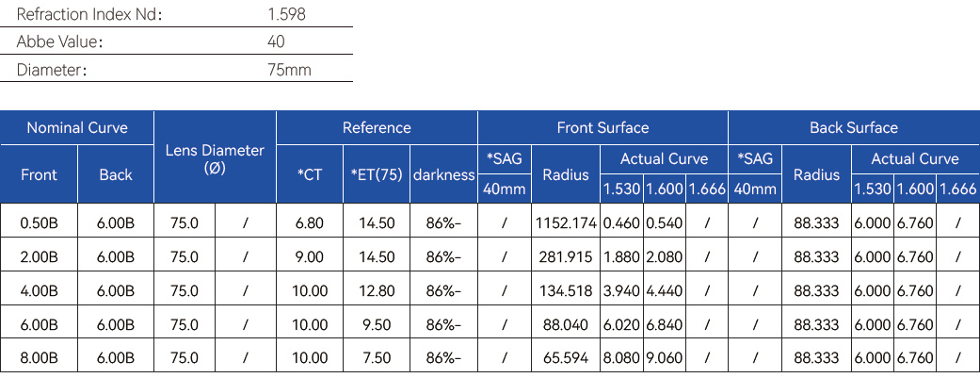Click the 6.80 center thickness cell
This screenshot has width=980, height=378.
(x=310, y=222)
